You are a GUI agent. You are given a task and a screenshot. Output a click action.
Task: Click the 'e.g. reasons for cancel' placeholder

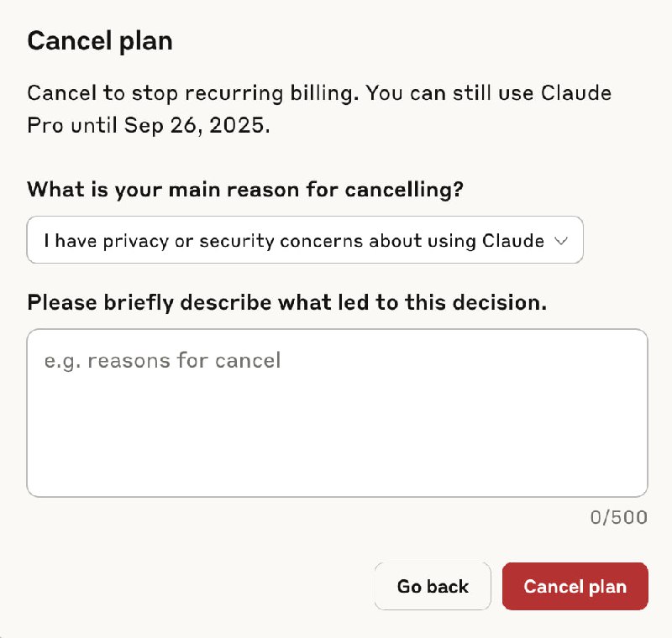(x=162, y=361)
